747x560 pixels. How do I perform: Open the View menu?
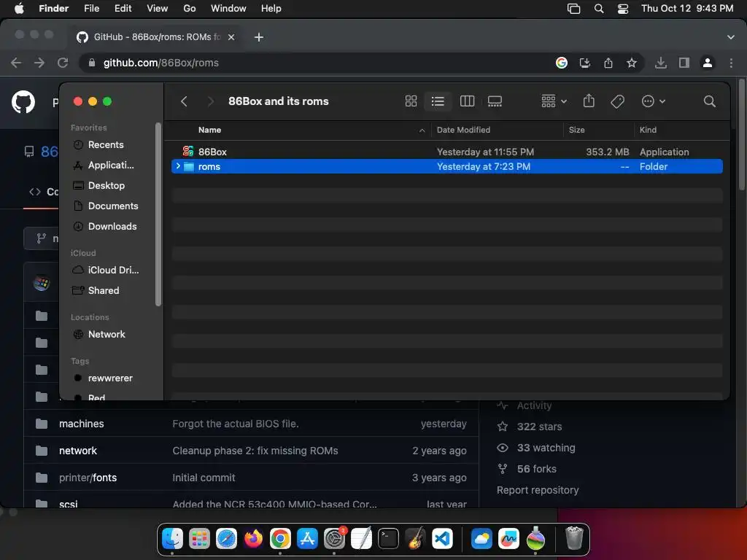(158, 9)
